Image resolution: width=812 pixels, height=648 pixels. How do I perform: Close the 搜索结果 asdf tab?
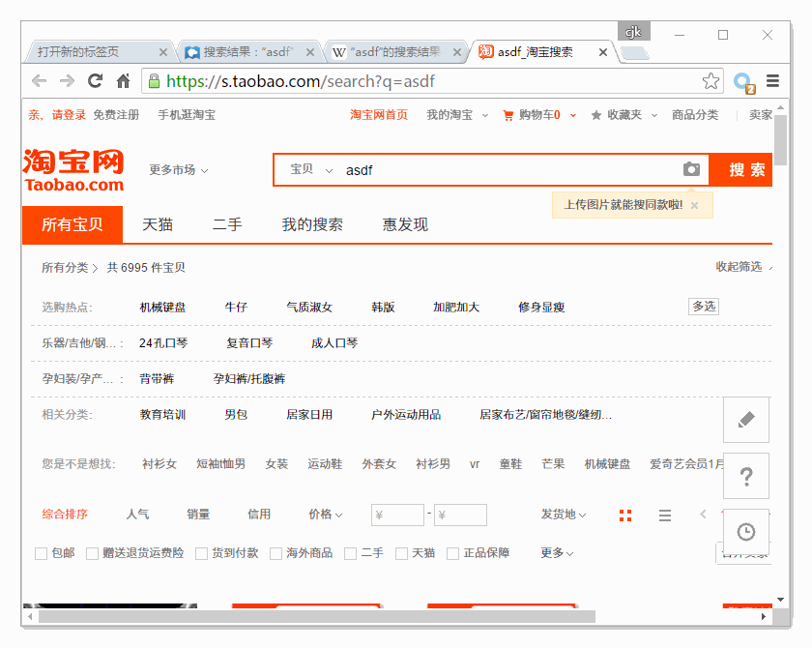click(309, 52)
